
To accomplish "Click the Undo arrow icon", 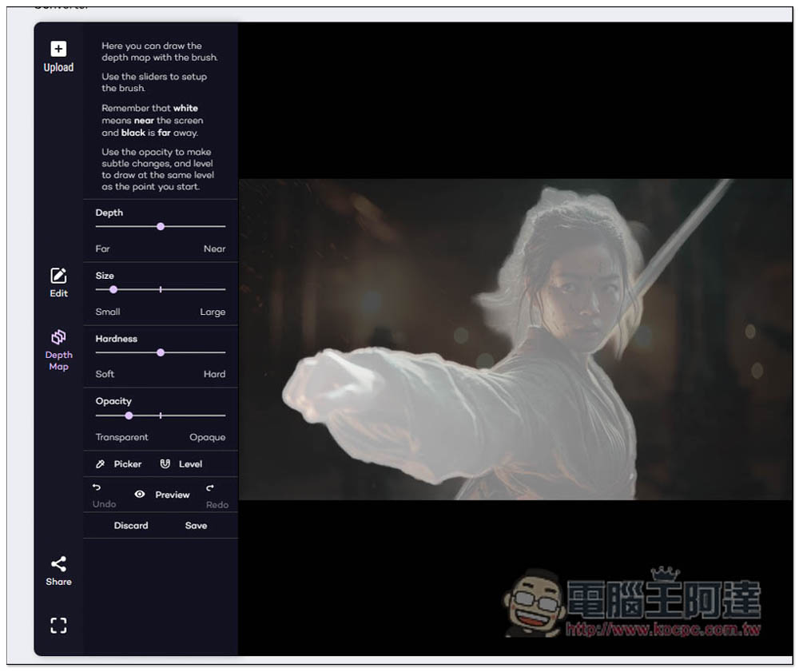I will (97, 487).
